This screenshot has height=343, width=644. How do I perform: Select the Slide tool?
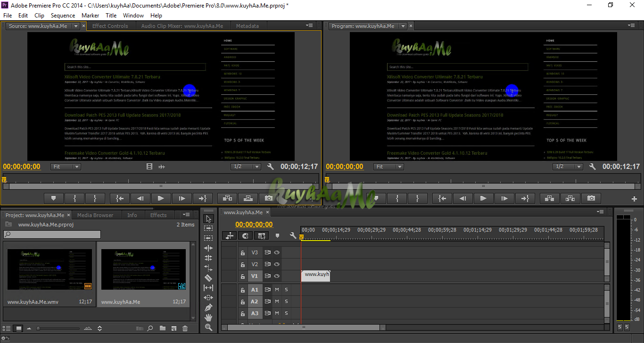click(208, 298)
